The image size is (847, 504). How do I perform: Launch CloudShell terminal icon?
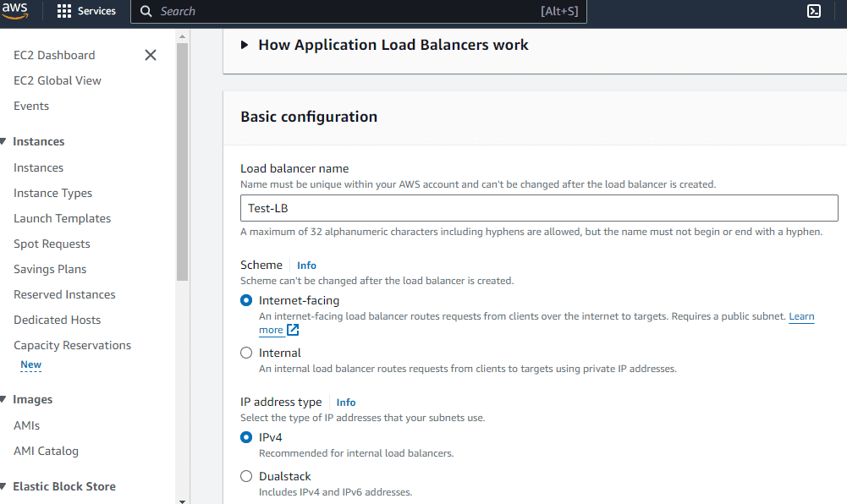(814, 11)
